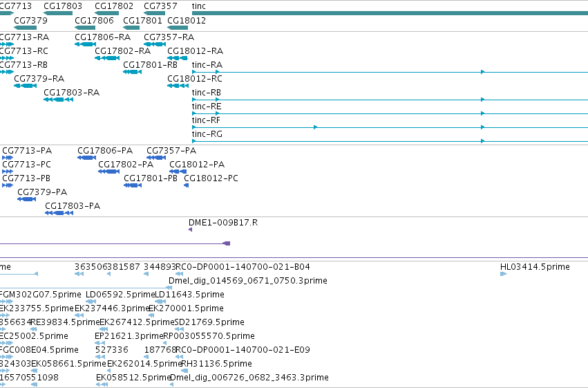Viewport: 588px width, 388px height.
Task: Click transcript CG17803-RA
Action: pos(71,93)
